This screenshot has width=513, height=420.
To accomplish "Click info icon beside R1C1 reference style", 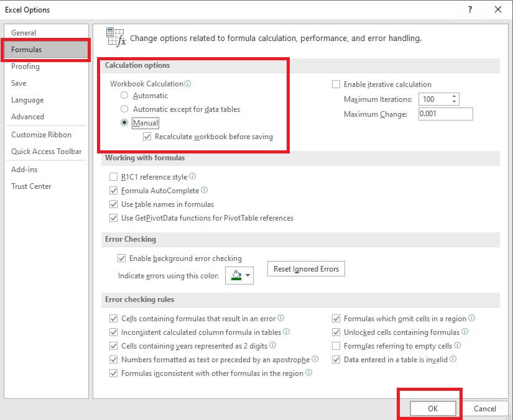I will click(x=192, y=176).
